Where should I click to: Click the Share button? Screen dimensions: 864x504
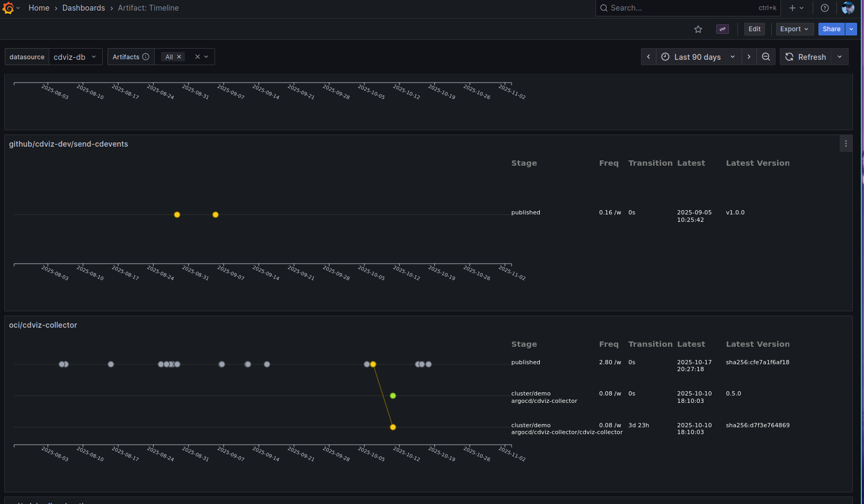click(831, 29)
